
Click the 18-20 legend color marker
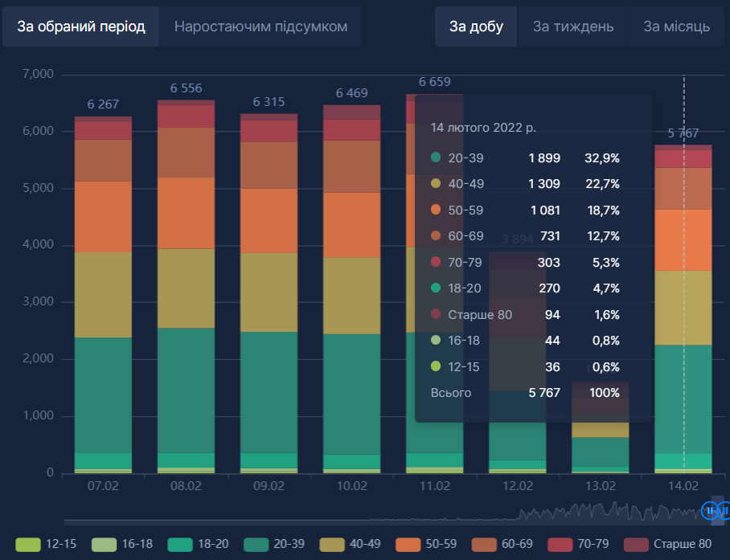180,544
